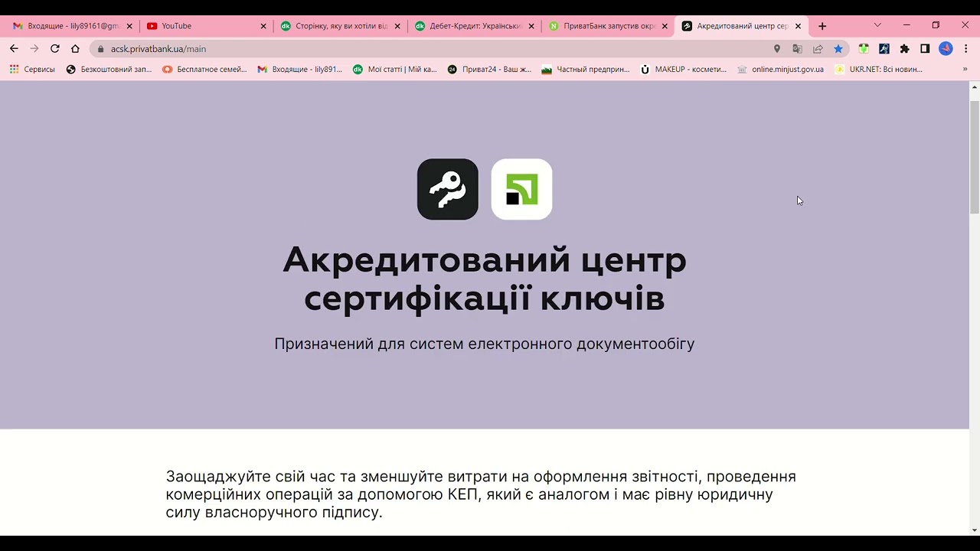
Task: Close the 'ПриватБанк запустив' tab
Action: 665,26
